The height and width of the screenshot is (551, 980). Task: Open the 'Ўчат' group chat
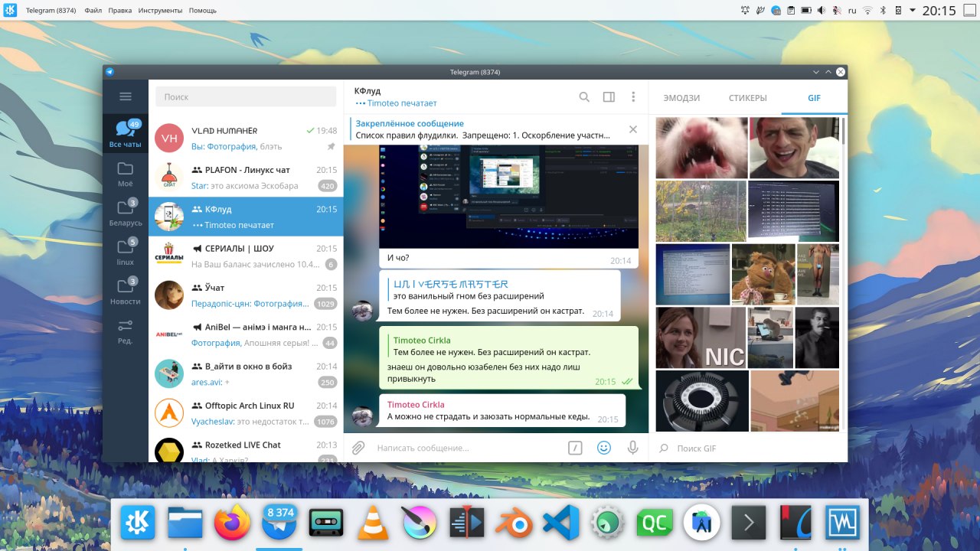click(246, 295)
